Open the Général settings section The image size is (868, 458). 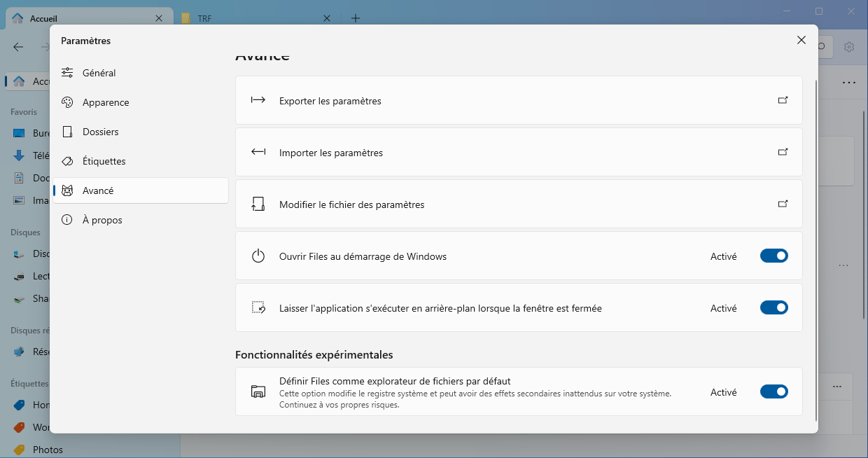99,73
